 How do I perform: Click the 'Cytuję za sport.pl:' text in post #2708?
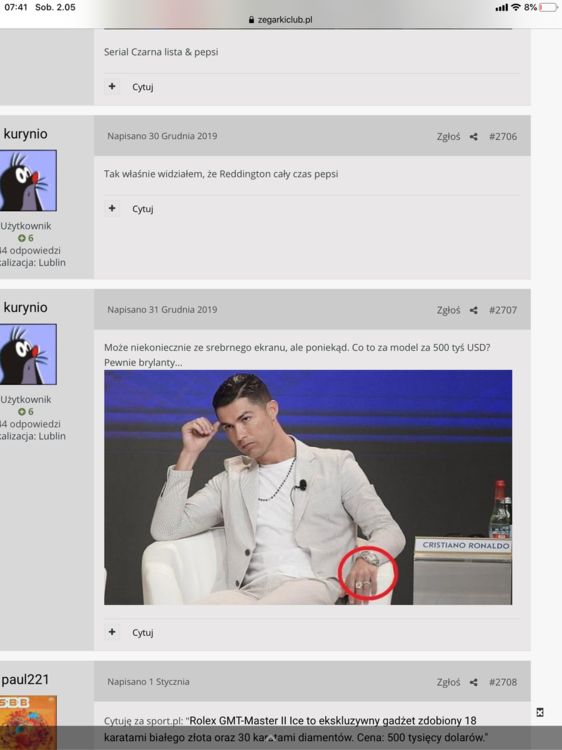[143, 721]
